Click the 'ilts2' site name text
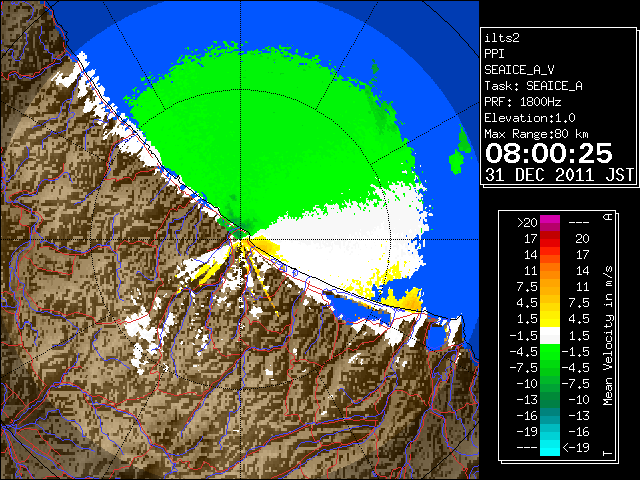The height and width of the screenshot is (480, 640). [x=502, y=38]
